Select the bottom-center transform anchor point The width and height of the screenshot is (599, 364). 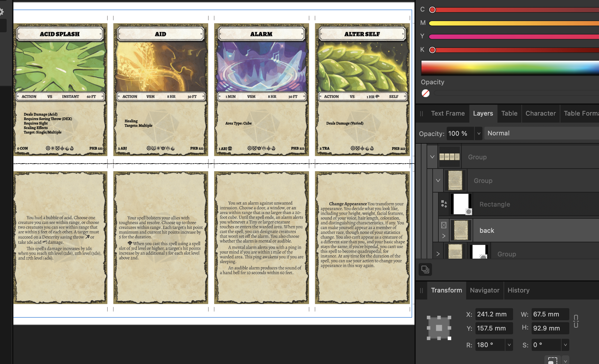click(x=439, y=338)
